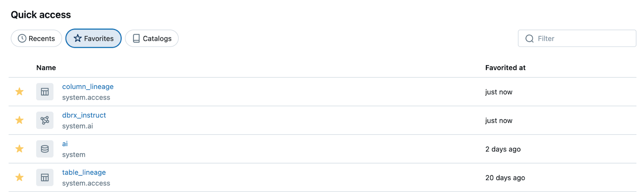This screenshot has height=192, width=644.
Task: Unfavorite column_lineage via its star
Action: click(x=19, y=92)
